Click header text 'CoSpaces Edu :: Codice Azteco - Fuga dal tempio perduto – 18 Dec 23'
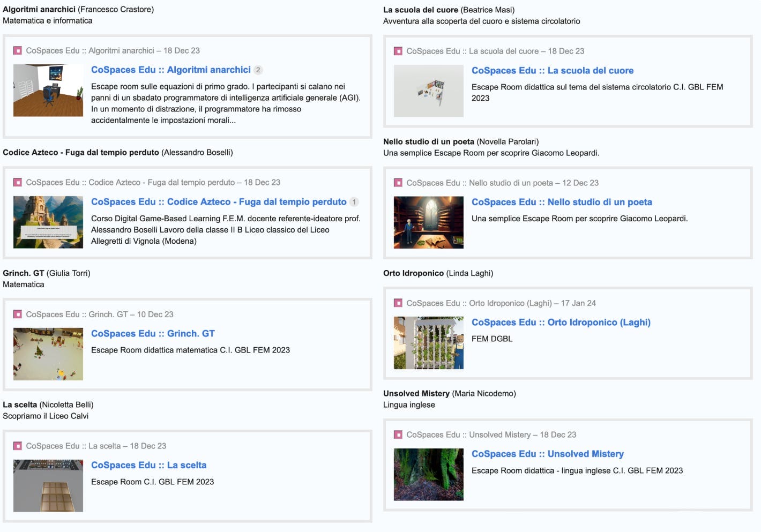The width and height of the screenshot is (761, 532). (153, 183)
